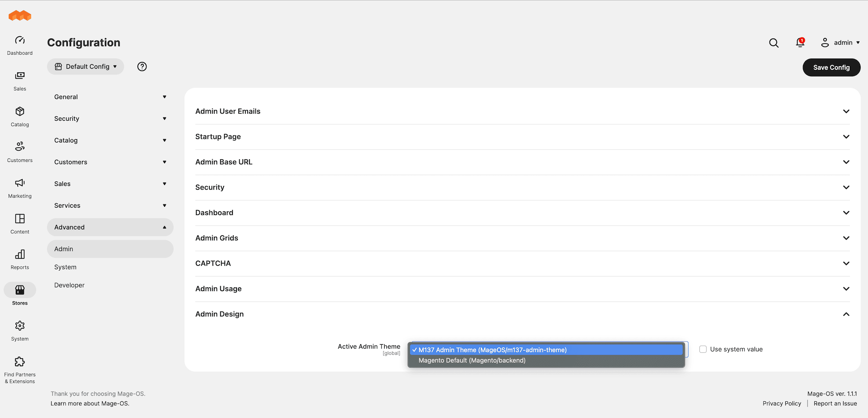This screenshot has width=868, height=418.
Task: Open the Dashboard sidebar icon
Action: 20,41
